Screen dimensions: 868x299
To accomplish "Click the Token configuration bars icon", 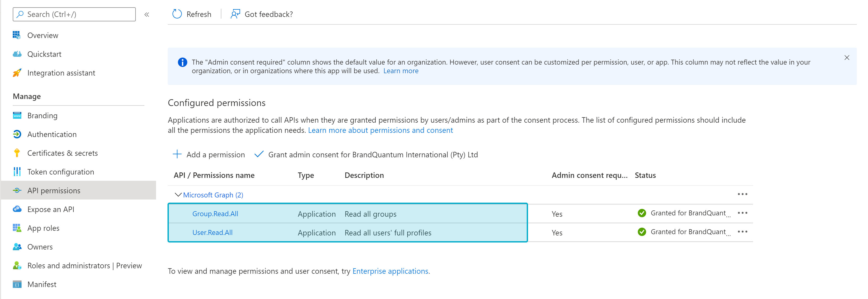I will (17, 172).
